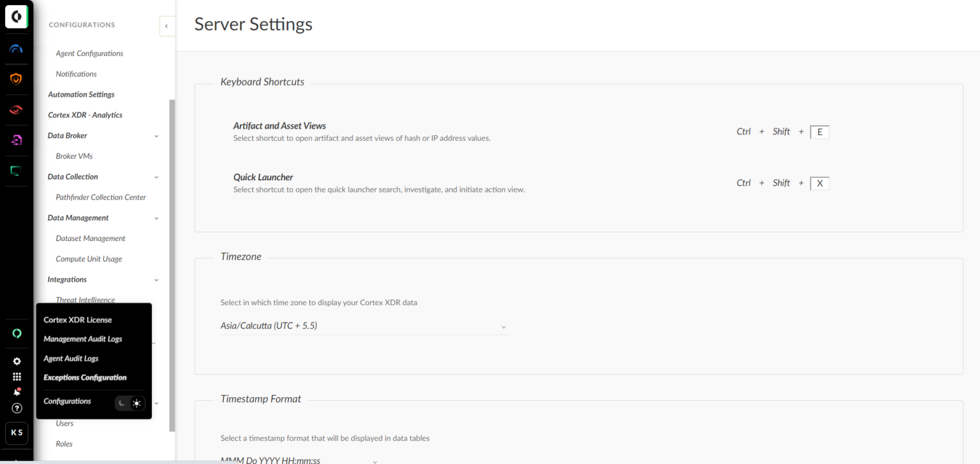Screen dimensions: 980x464
Task: Collapse the Data Management section chevron
Action: pos(156,218)
